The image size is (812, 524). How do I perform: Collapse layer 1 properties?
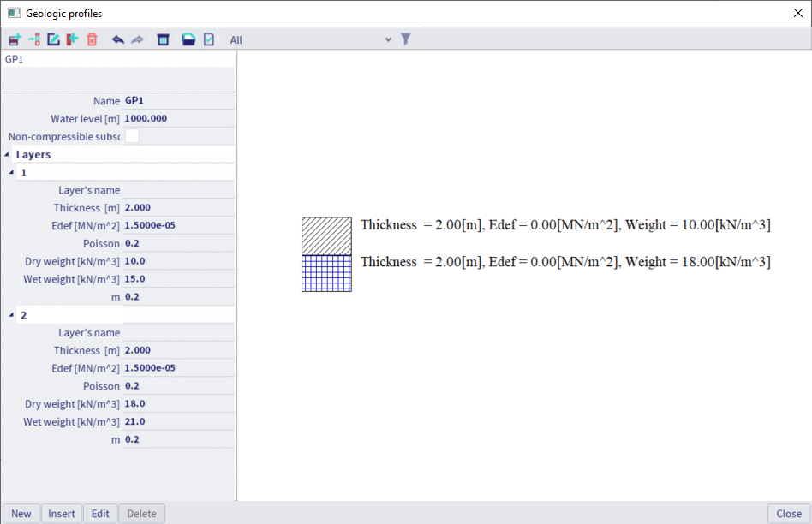(x=11, y=173)
